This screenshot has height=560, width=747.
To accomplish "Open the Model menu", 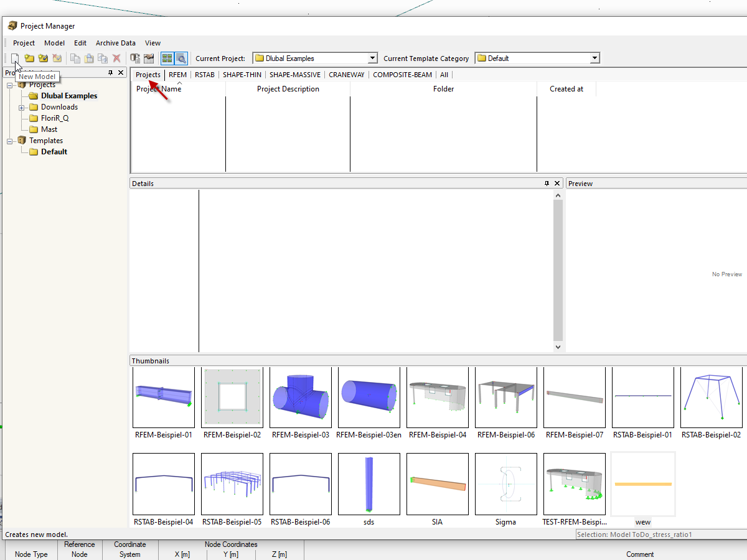I will (54, 43).
